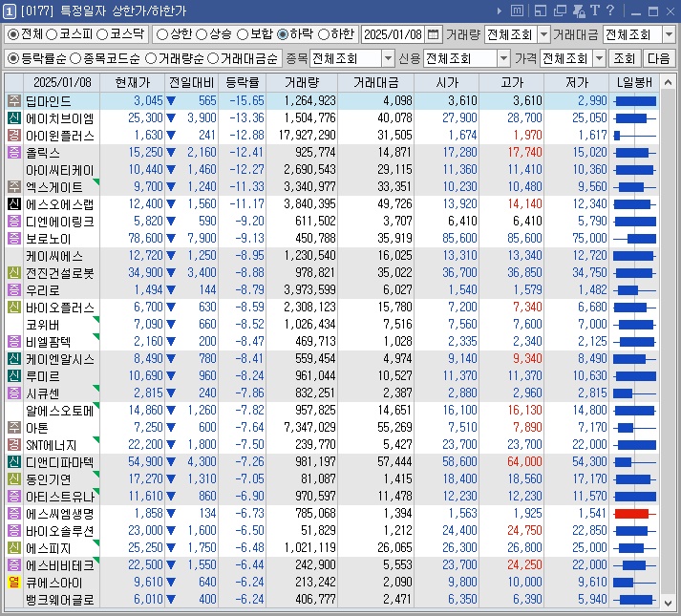Click the screen layout icon in title bar
The width and height of the screenshot is (681, 616).
[x=541, y=11]
